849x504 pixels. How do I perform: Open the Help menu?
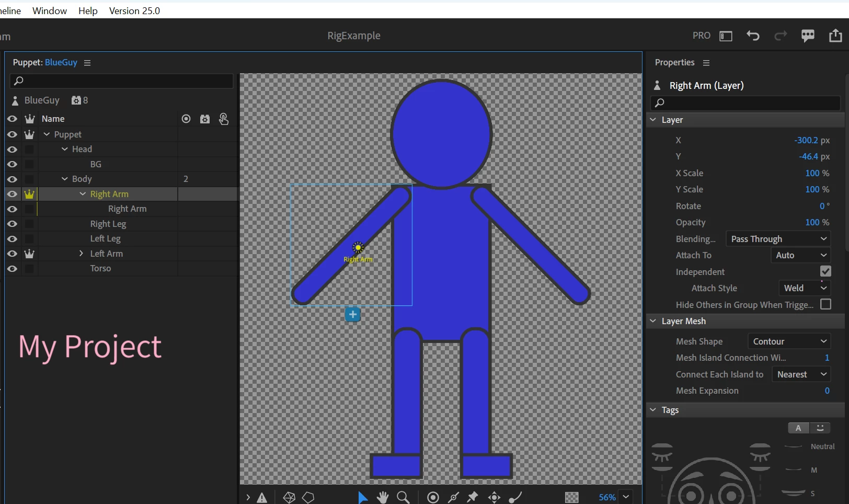tap(88, 10)
